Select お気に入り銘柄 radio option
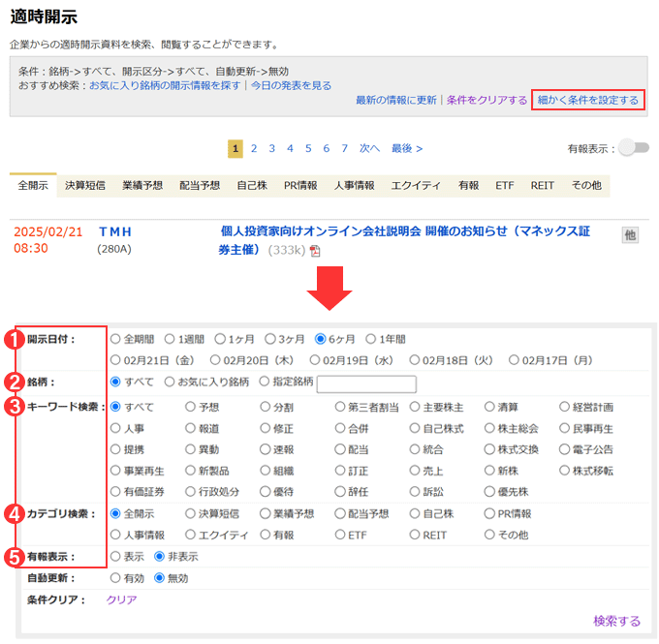This screenshot has height=644, width=659. click(170, 382)
